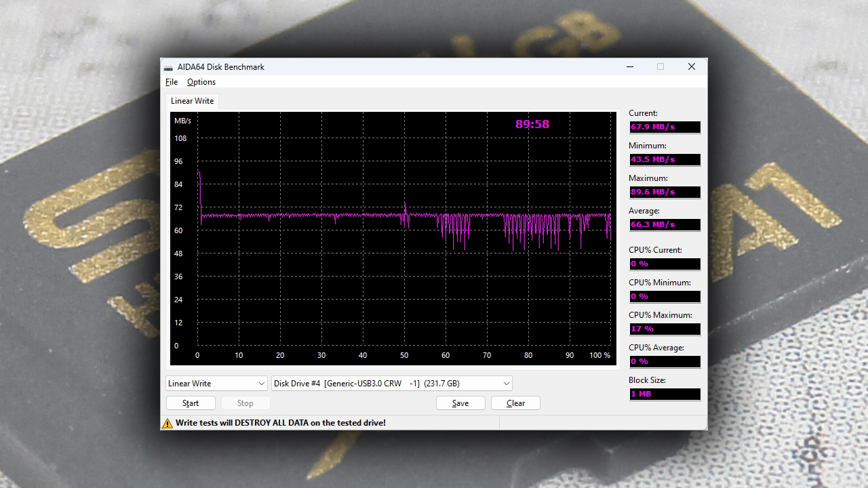Screen dimensions: 868x488
Task: Minimize the AIDA64 Disk Benchmark window
Action: (x=630, y=66)
